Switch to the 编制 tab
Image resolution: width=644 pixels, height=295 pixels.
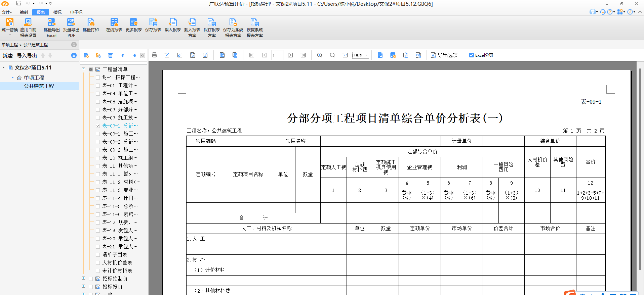[24, 12]
